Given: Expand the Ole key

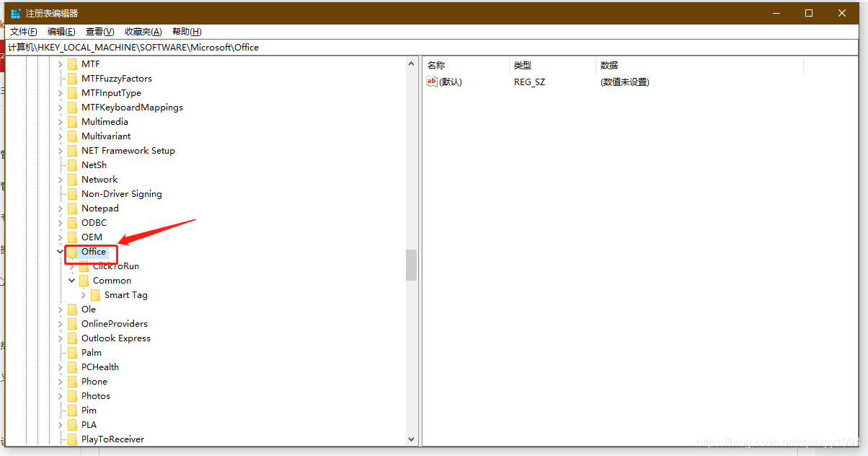Looking at the screenshot, I should 61,310.
